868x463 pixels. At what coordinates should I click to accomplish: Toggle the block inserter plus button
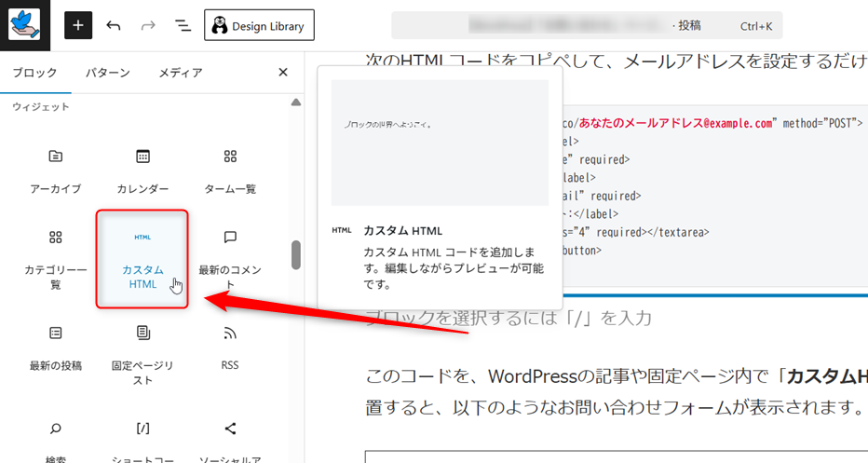point(78,25)
